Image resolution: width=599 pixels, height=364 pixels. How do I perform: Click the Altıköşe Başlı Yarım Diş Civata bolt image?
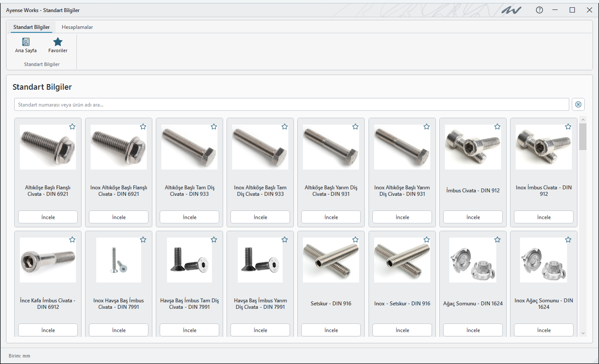[331, 147]
